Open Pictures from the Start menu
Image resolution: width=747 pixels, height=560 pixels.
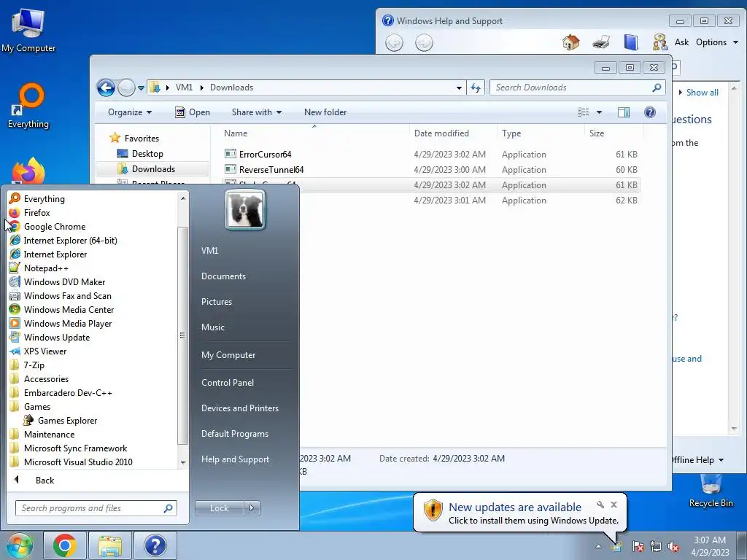pyautogui.click(x=216, y=302)
